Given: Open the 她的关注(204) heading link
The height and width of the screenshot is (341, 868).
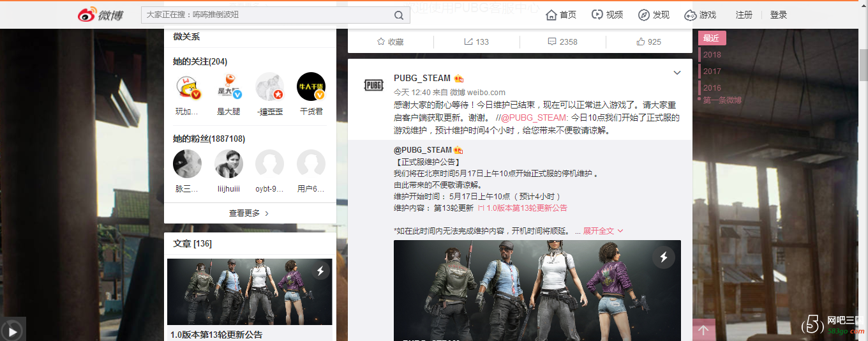Looking at the screenshot, I should (x=200, y=61).
